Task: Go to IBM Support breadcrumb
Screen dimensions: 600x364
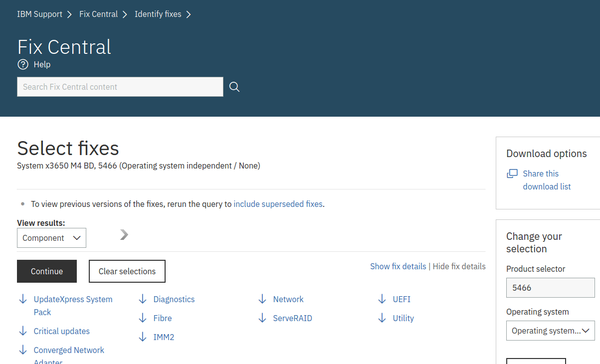Action: 39,14
